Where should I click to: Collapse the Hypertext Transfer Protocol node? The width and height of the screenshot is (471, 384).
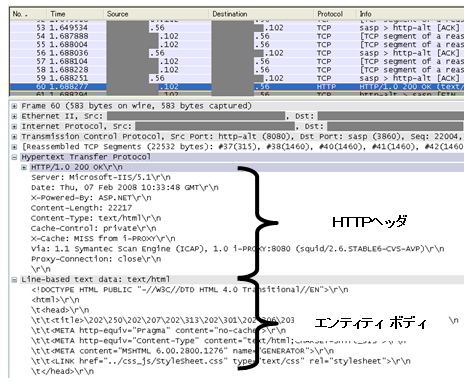point(14,157)
